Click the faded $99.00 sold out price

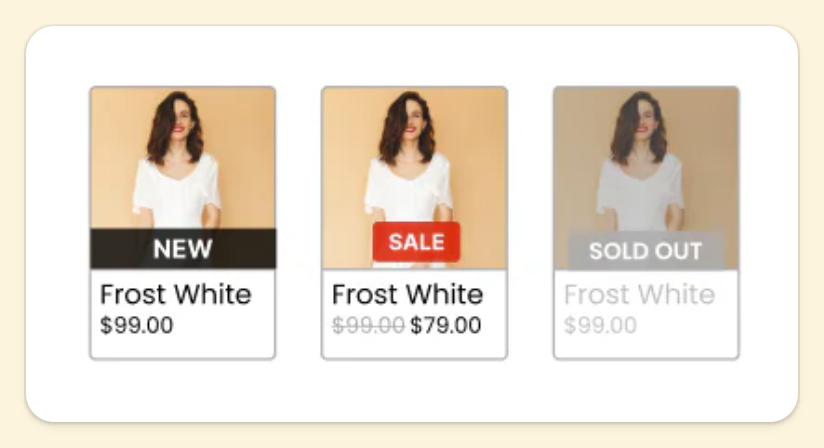pyautogui.click(x=600, y=325)
